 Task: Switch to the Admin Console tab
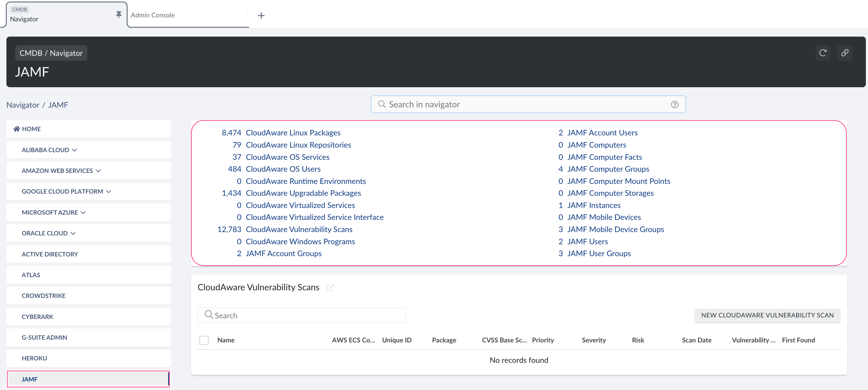[x=188, y=15]
